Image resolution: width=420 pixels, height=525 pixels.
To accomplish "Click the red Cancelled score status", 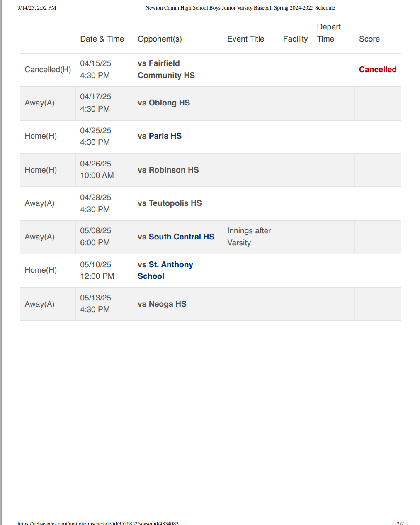I will coord(377,70).
